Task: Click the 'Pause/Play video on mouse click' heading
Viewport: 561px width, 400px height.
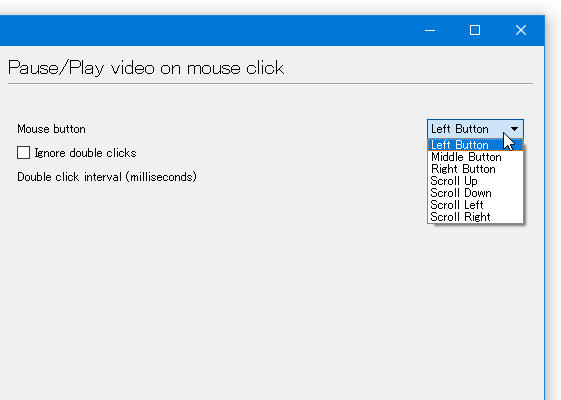Action: coord(146,68)
